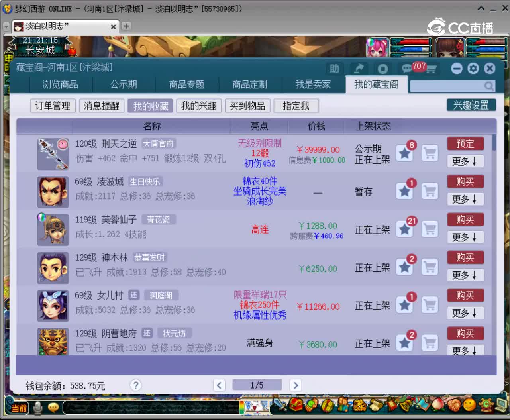Expand 更多 options for 刑天之逆

(x=465, y=161)
